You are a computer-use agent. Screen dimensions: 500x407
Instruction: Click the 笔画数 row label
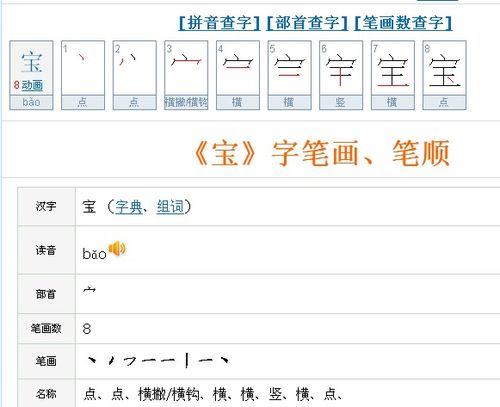click(46, 328)
